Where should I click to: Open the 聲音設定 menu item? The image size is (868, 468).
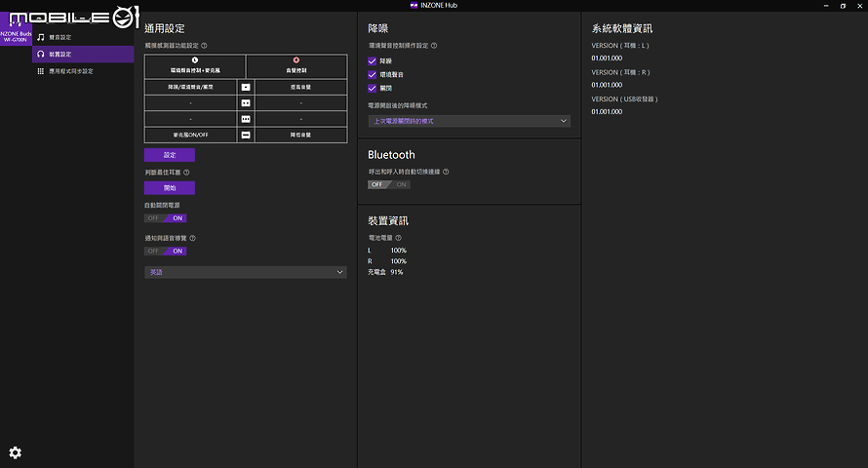point(83,37)
